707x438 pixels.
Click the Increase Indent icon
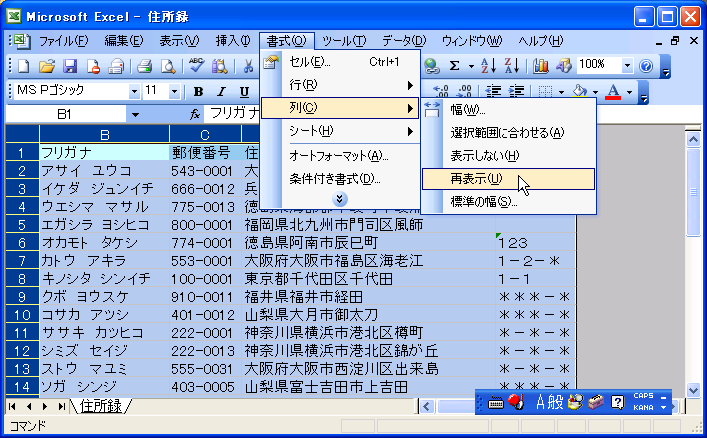coord(516,92)
